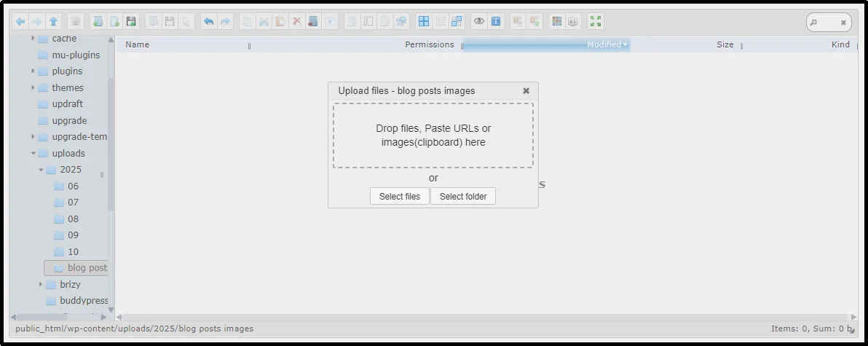Screen dimensions: 868x346
Task: Click the Select files button
Action: coord(400,196)
